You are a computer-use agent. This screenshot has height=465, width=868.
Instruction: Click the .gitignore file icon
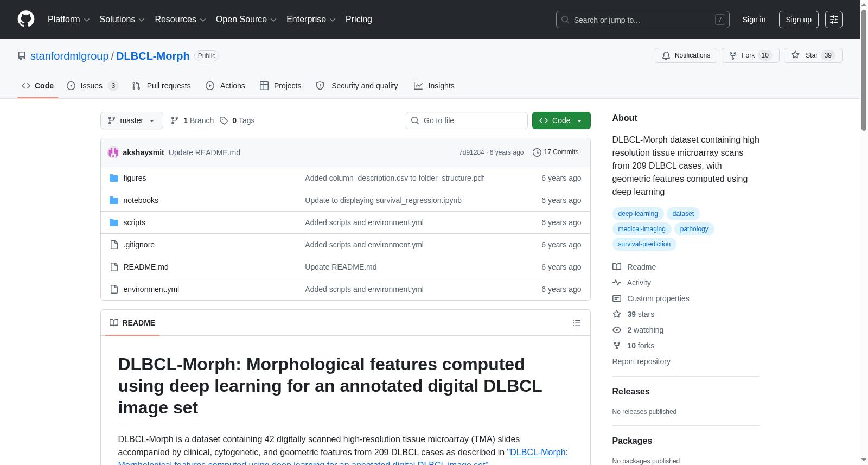click(x=114, y=245)
